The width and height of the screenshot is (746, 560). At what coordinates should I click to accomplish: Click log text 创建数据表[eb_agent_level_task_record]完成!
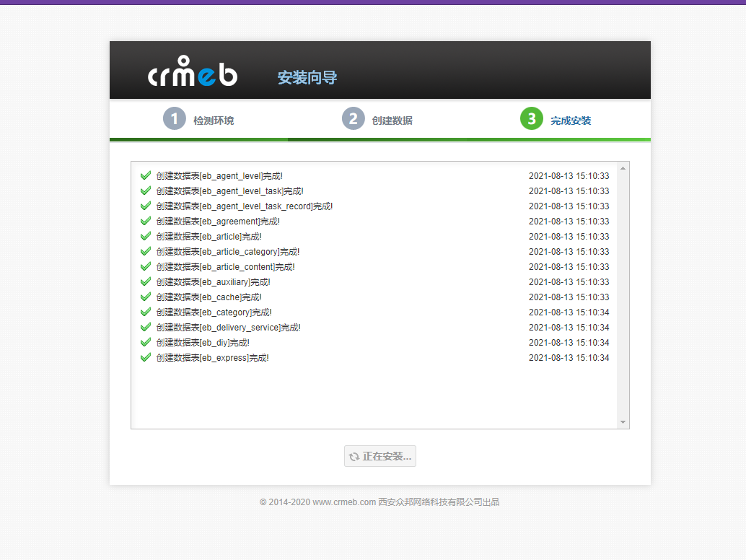coord(245,206)
